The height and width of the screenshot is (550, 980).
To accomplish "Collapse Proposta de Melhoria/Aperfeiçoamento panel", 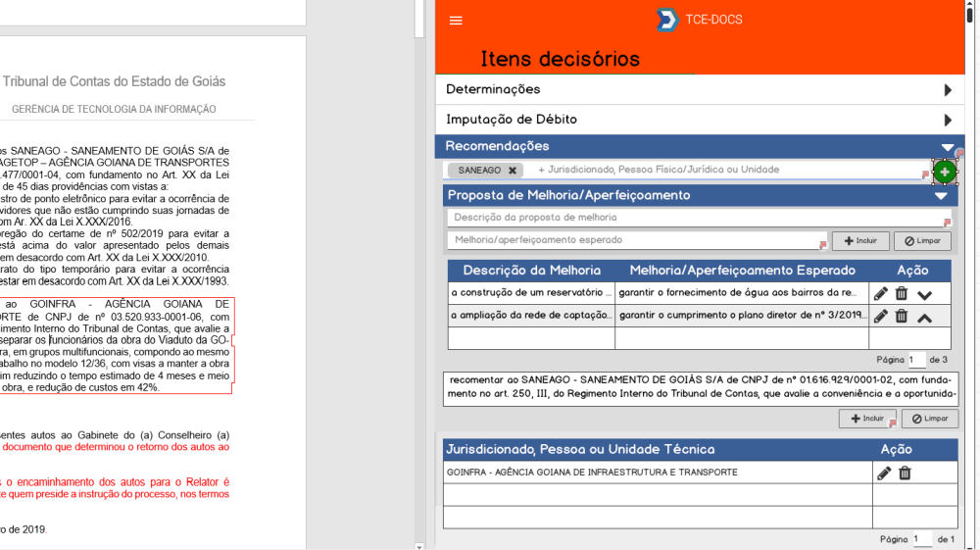I will 940,196.
